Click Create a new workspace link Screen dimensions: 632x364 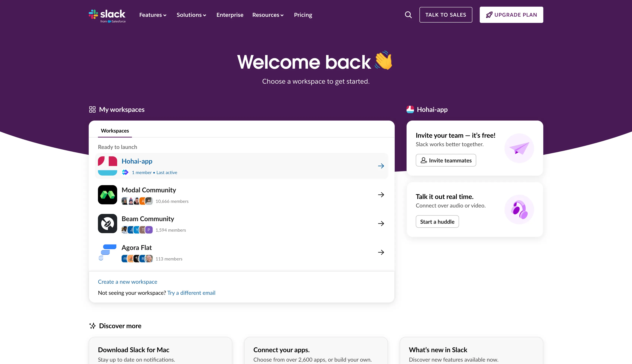pyautogui.click(x=127, y=282)
